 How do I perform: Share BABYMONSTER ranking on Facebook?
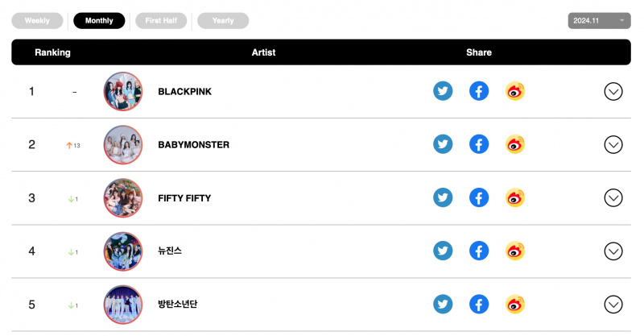pyautogui.click(x=479, y=144)
